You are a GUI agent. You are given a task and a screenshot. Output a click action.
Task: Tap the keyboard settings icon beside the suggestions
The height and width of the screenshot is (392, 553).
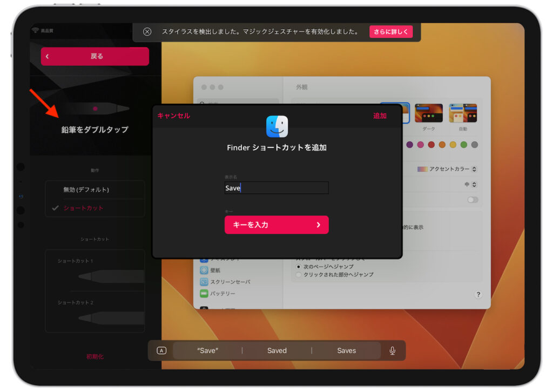160,350
